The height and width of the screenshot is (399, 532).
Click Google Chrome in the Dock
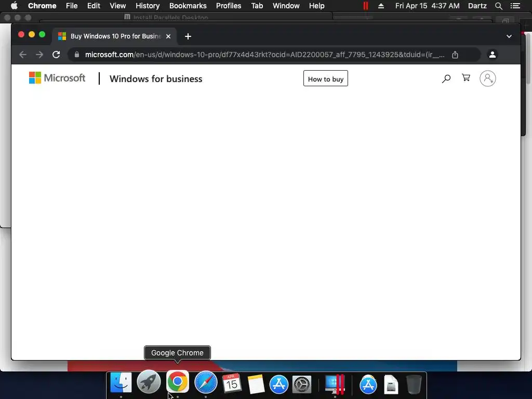pyautogui.click(x=178, y=381)
